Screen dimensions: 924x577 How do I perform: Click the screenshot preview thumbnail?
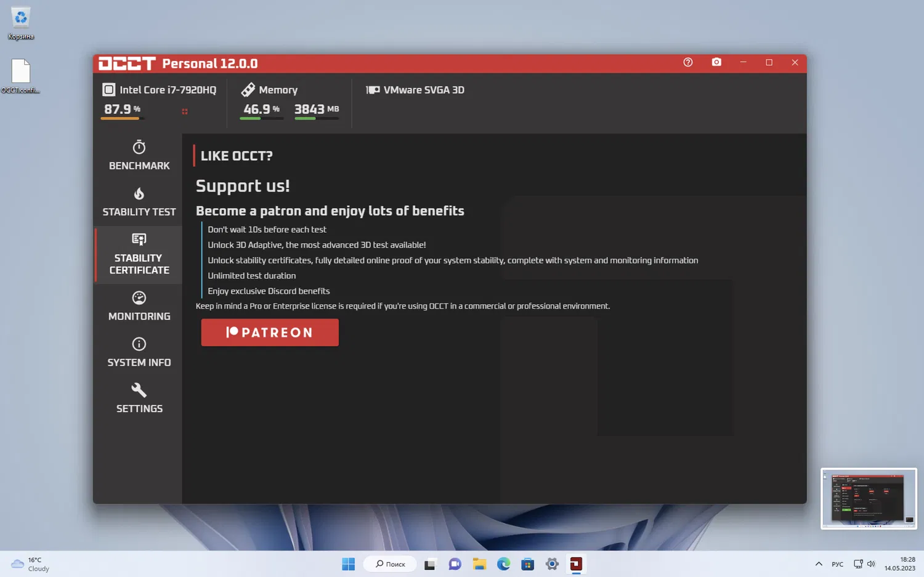tap(869, 499)
